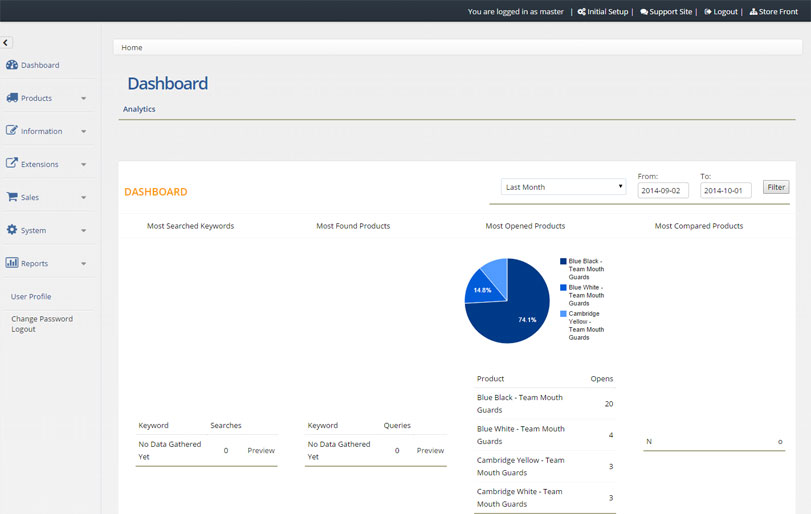
Task: Click the Most Found Products heading
Action: (x=353, y=226)
